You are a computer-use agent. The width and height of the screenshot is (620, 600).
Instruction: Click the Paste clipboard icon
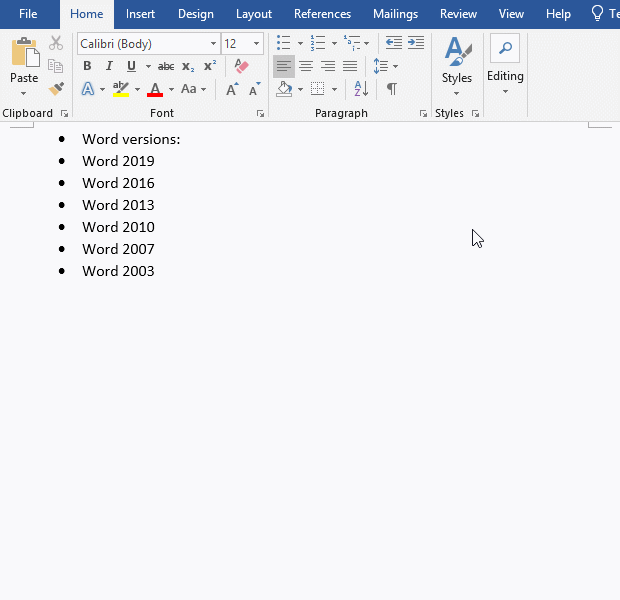coord(25,52)
